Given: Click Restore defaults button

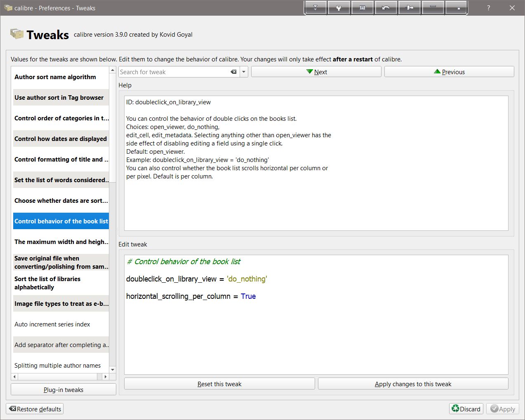Looking at the screenshot, I should [x=35, y=409].
